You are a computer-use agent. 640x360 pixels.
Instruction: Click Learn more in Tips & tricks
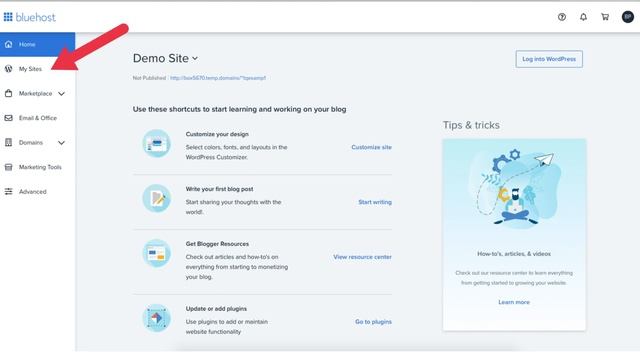click(514, 302)
